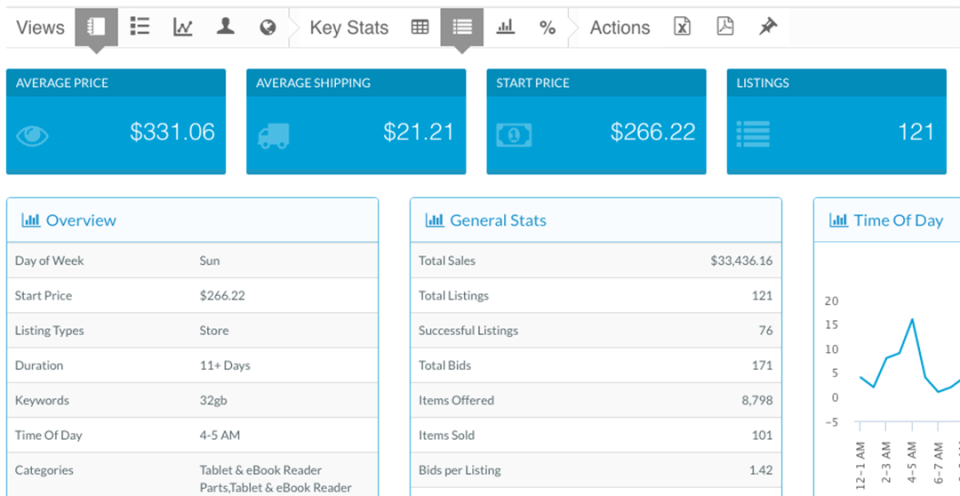Show key stats as bar chart
Viewport: 960px width, 496px height.
coord(505,27)
